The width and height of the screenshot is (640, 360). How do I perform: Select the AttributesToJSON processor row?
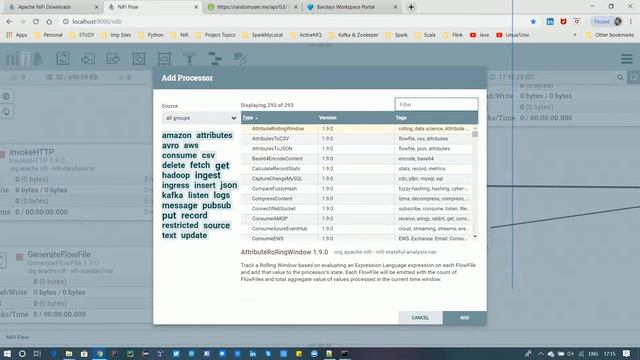(x=357, y=149)
